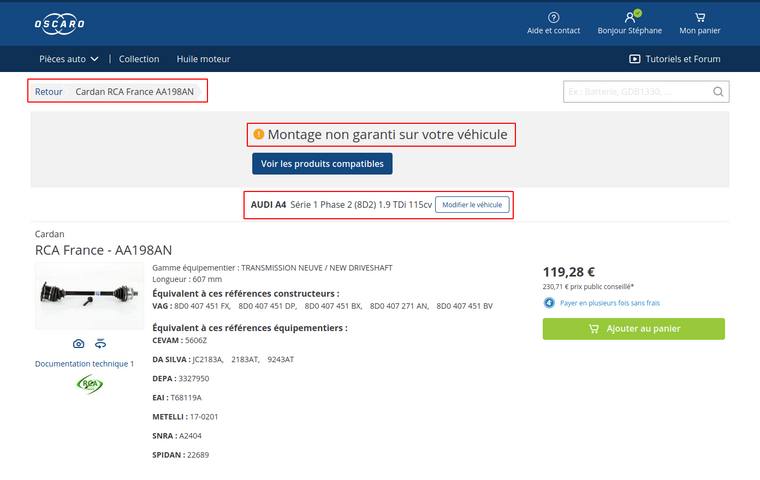Open the Huile moteur menu item
The height and width of the screenshot is (480, 760).
(x=203, y=59)
